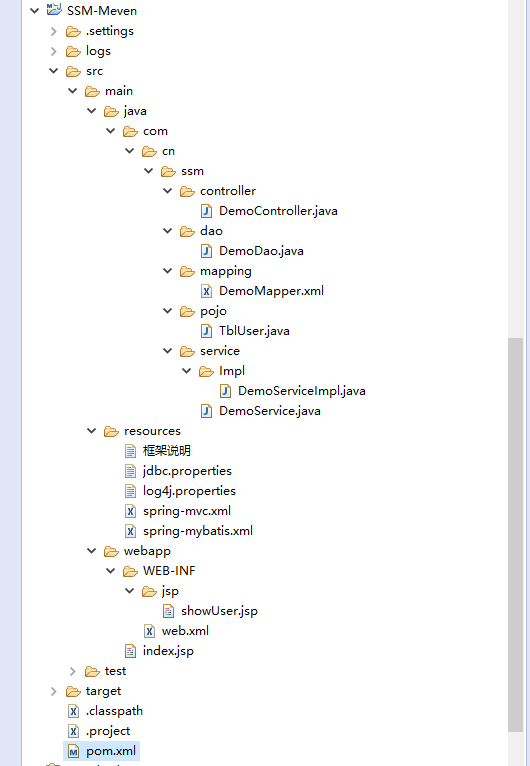Collapse the dao folder
The image size is (530, 766).
(x=168, y=231)
